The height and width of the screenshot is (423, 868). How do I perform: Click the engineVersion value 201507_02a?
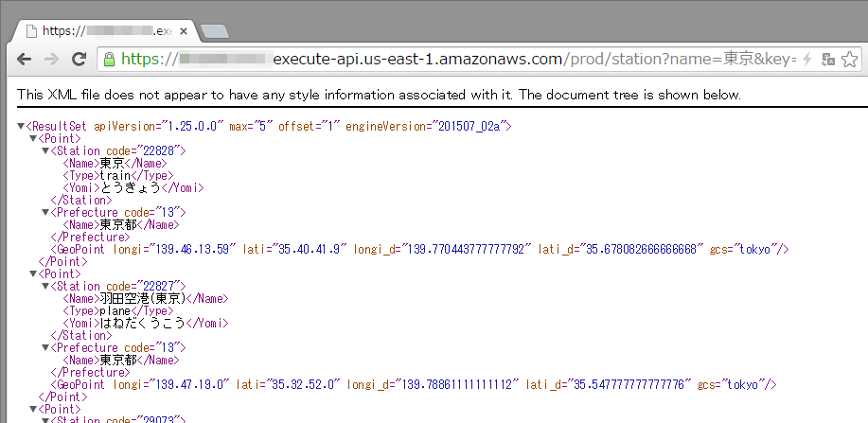[469, 126]
